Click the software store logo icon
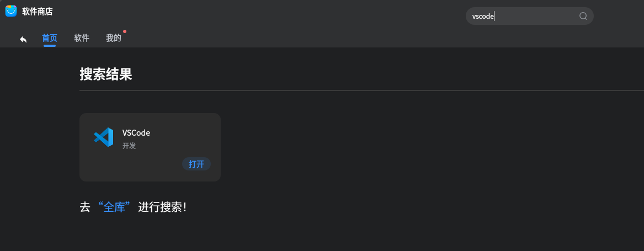Screen dimensions: 644x251 (11, 11)
